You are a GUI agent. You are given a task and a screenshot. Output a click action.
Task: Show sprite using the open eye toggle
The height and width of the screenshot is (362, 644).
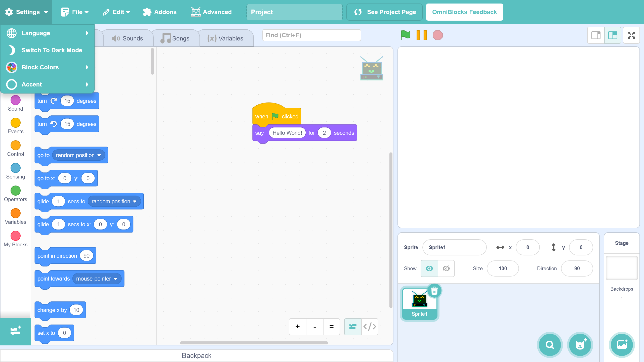429,268
